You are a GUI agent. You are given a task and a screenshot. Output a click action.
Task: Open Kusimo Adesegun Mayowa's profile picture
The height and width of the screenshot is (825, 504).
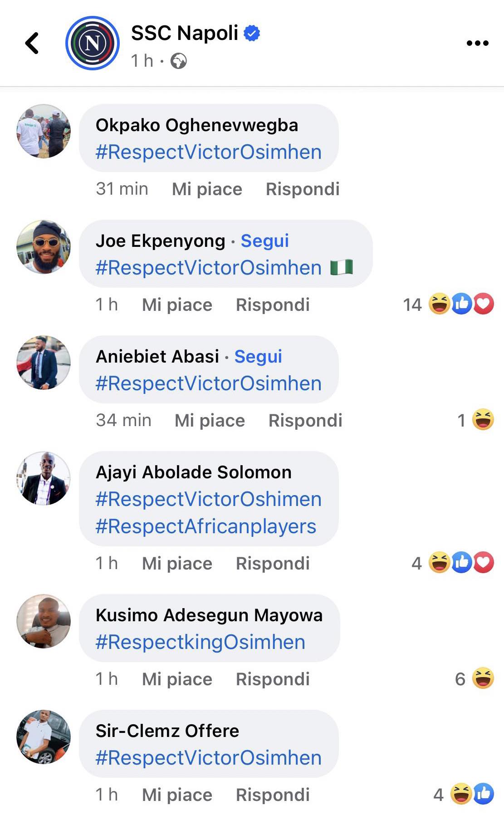pyautogui.click(x=44, y=621)
